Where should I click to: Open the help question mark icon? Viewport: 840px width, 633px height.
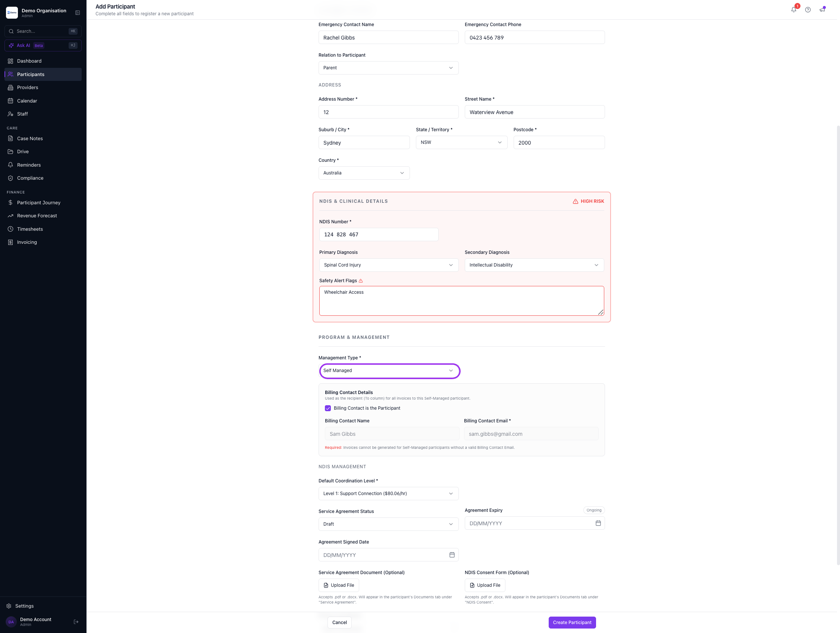click(x=808, y=10)
